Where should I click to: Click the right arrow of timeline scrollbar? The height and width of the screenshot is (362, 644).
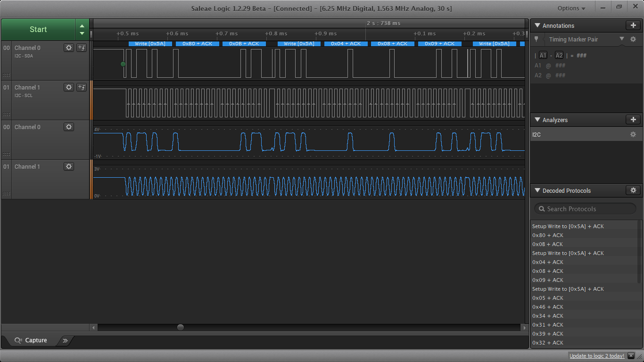(524, 327)
